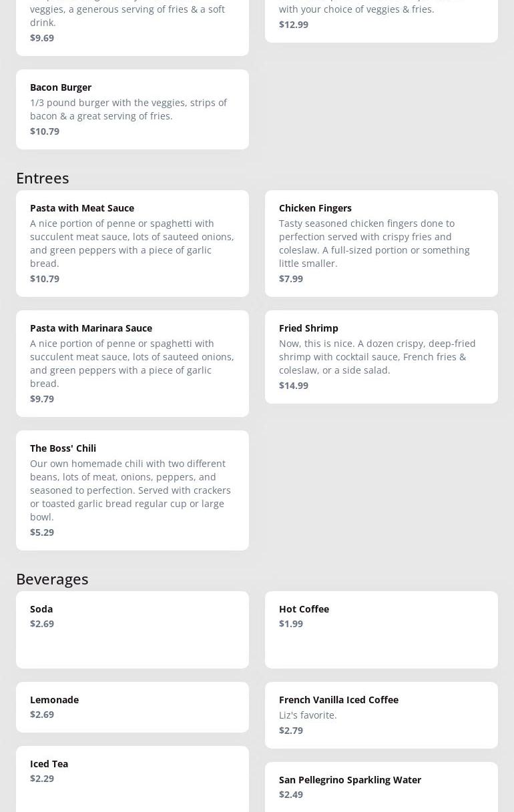514x812 pixels.
Task: Click the Boss' Chili $5.29 price
Action: coord(42,532)
